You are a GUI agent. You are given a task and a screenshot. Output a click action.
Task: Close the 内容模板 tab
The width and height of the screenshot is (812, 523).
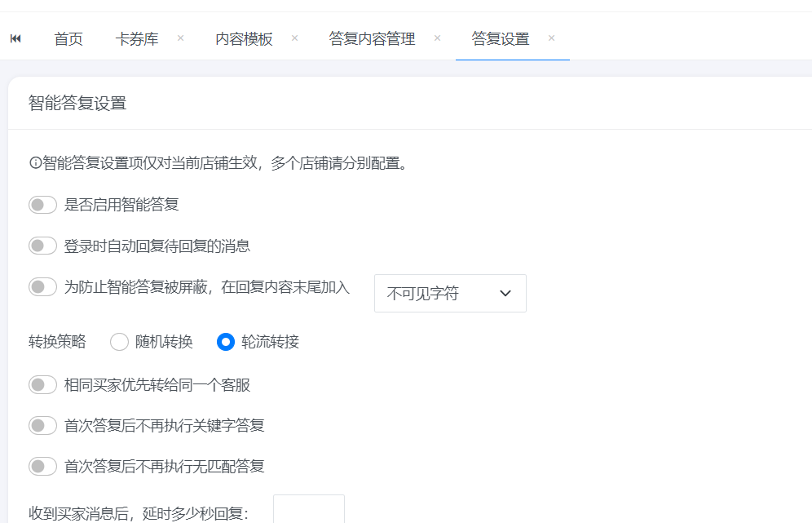pos(294,38)
